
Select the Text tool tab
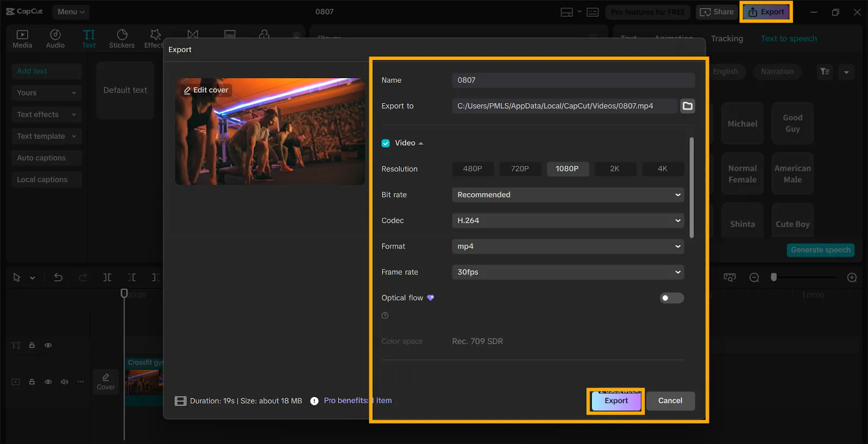coord(89,39)
